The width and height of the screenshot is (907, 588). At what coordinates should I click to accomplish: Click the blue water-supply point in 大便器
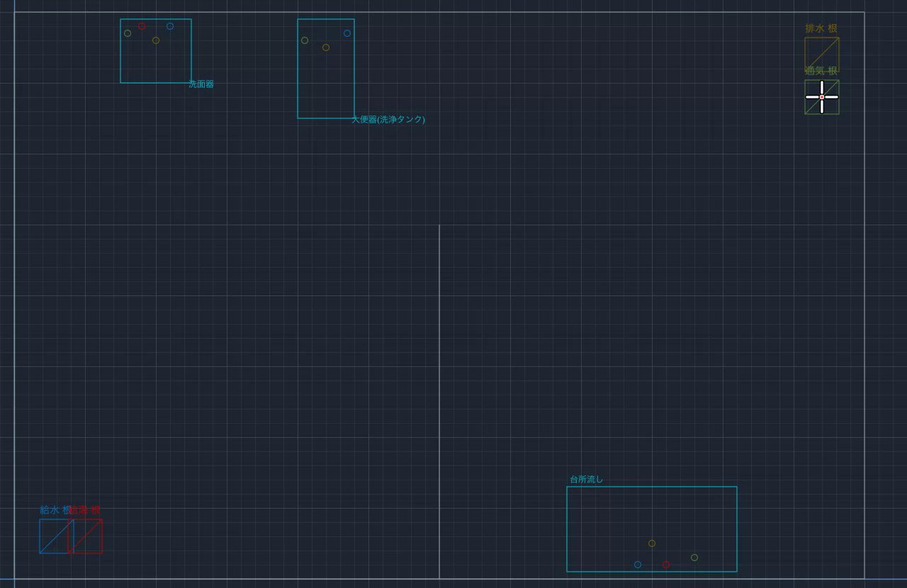click(x=347, y=33)
